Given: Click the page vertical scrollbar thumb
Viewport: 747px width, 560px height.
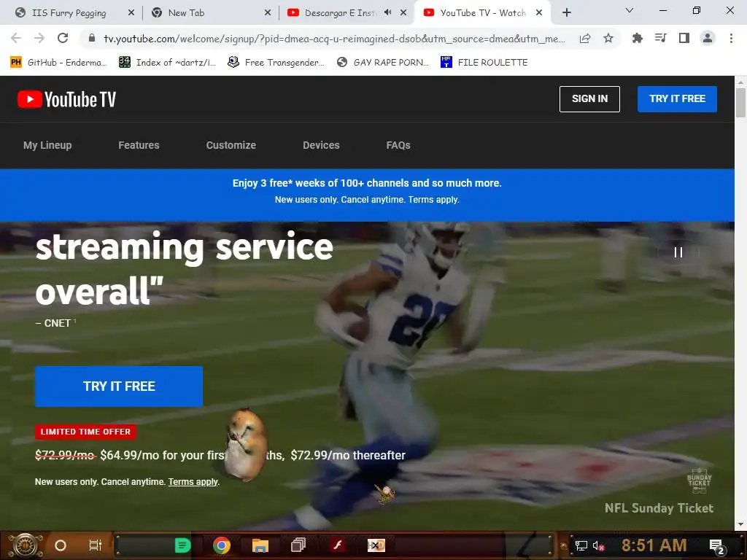Looking at the screenshot, I should 740,102.
